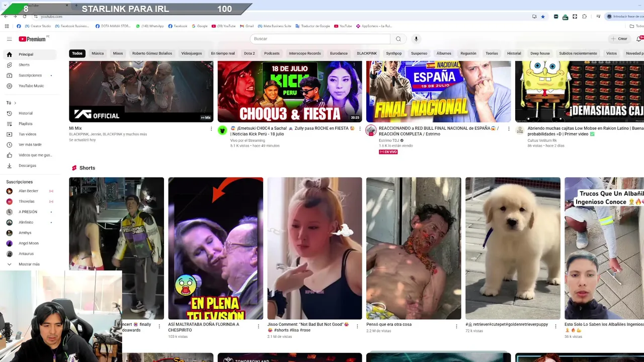Bookmark this page with star icon
The width and height of the screenshot is (644, 362).
tap(543, 17)
